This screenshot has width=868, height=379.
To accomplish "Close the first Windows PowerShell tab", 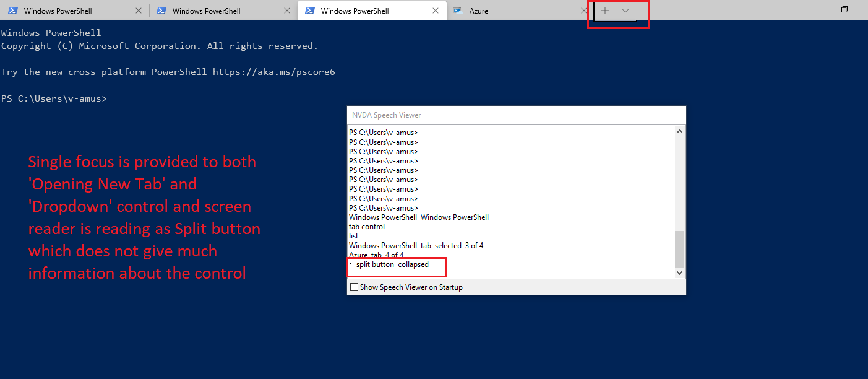I will [139, 11].
